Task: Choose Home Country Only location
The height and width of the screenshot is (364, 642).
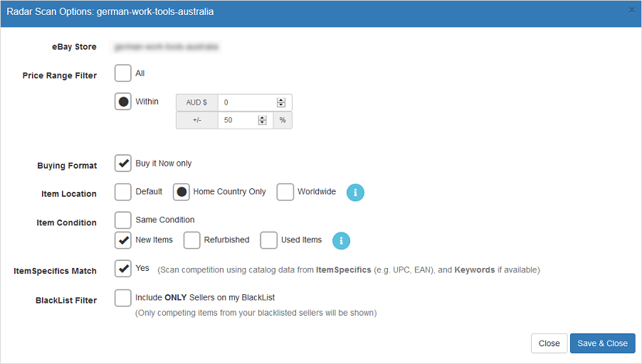Action: pos(182,192)
